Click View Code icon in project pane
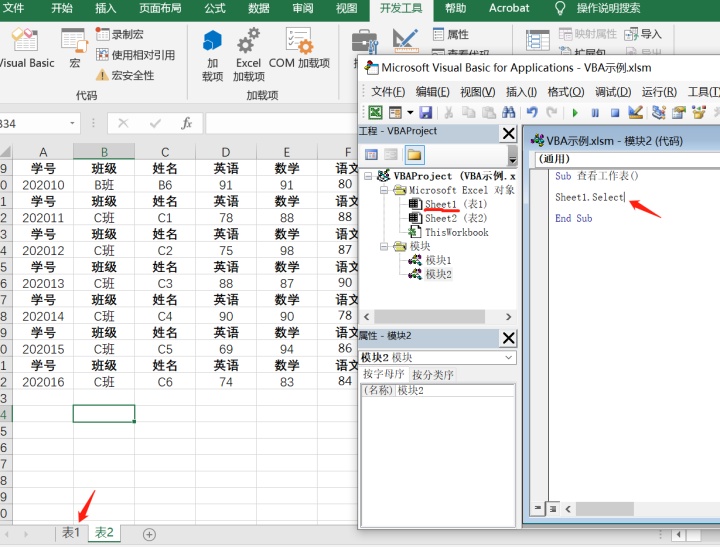Viewport: 720px width, 547px height. coord(371,155)
